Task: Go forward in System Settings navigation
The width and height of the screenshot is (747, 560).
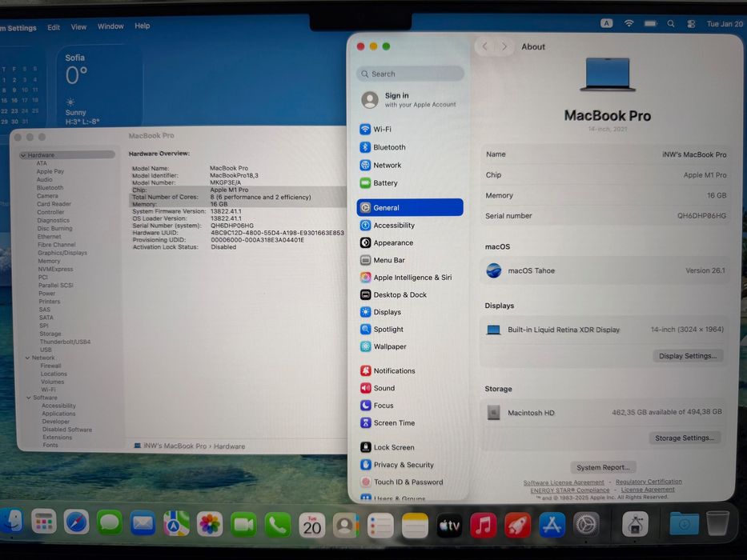Action: [x=504, y=46]
